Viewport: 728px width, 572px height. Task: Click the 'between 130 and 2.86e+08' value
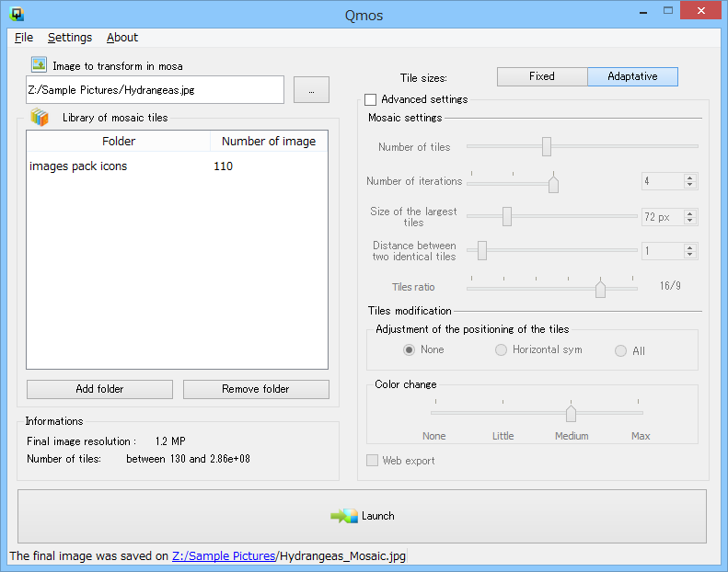(x=188, y=459)
